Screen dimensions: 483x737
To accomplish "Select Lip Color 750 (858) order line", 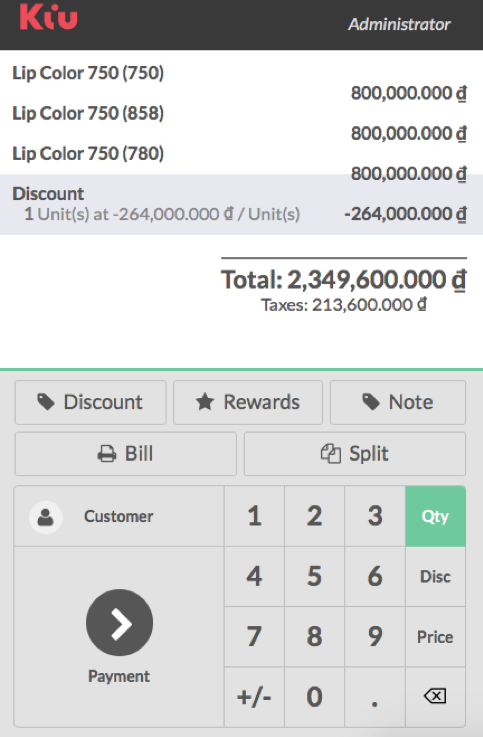I will point(242,123).
